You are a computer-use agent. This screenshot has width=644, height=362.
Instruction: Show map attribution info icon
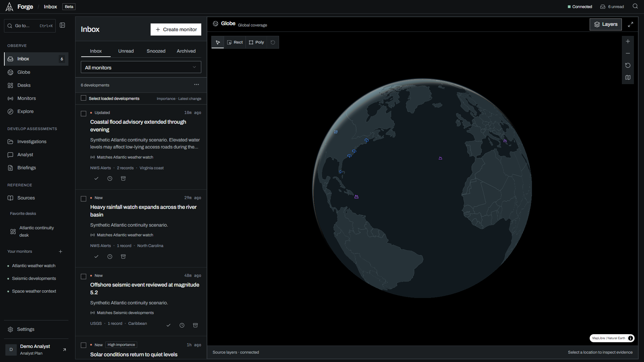(631, 338)
